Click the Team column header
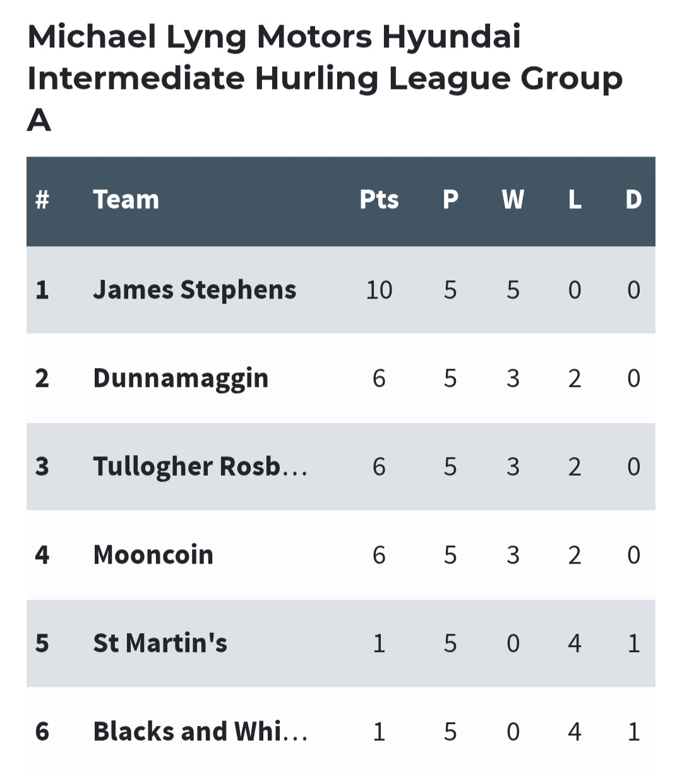Viewport: 682px width, 784px height. (126, 199)
